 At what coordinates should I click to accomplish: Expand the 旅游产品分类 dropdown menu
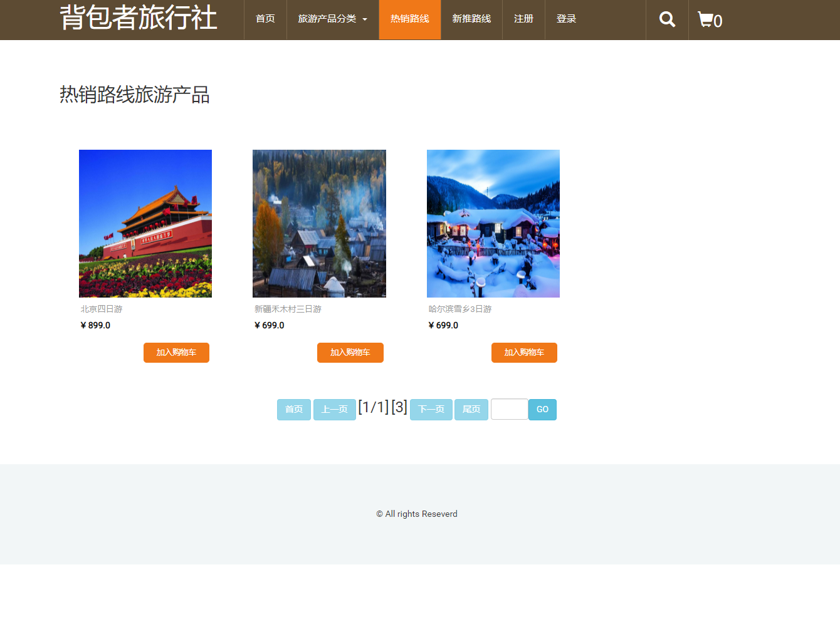point(327,19)
